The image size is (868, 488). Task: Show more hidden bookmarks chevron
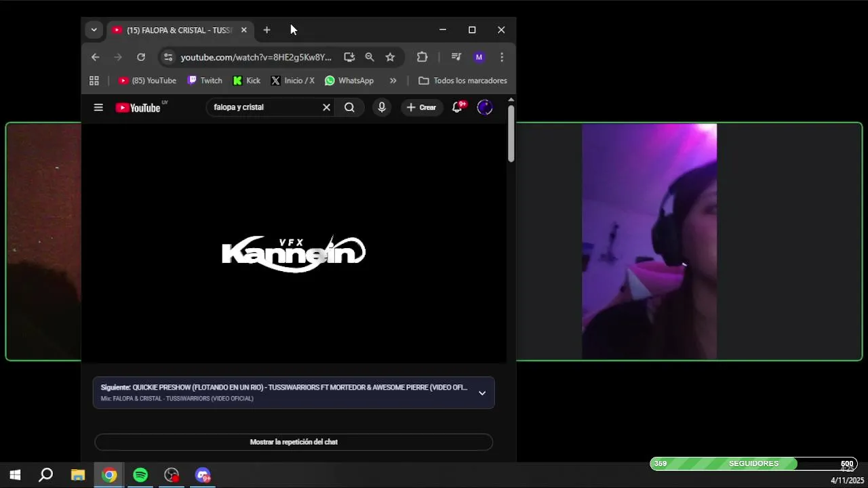(393, 81)
